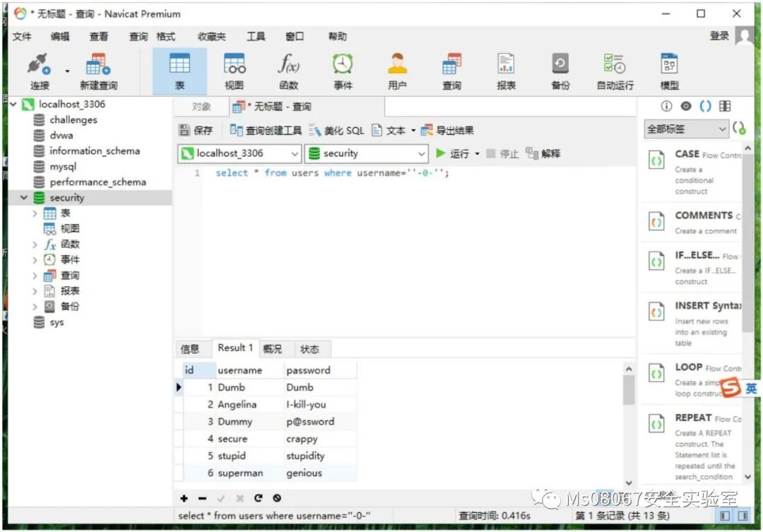Expand the 函数 functions tree node
The height and width of the screenshot is (532, 763).
click(x=35, y=244)
